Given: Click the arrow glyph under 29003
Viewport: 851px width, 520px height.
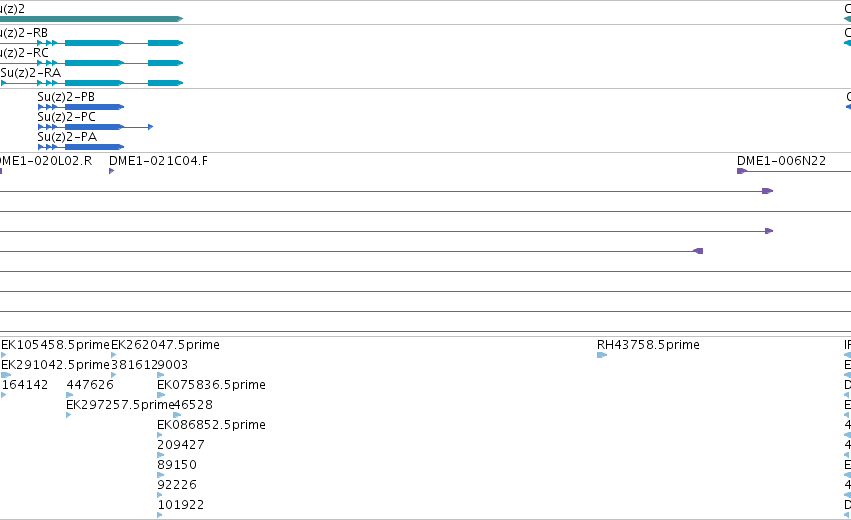Looking at the screenshot, I should tap(161, 375).
